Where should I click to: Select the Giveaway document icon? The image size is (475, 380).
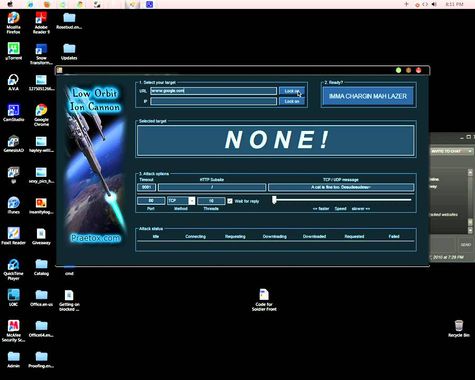click(x=41, y=236)
